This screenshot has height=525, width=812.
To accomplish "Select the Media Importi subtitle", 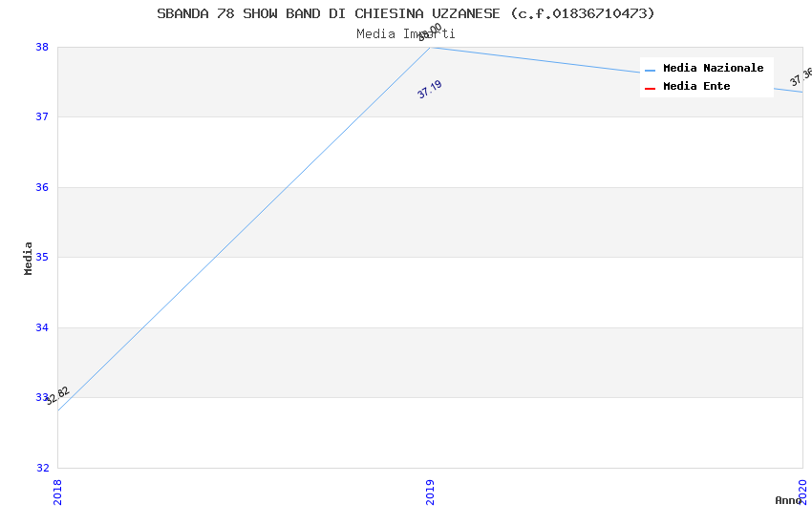I will point(405,33).
